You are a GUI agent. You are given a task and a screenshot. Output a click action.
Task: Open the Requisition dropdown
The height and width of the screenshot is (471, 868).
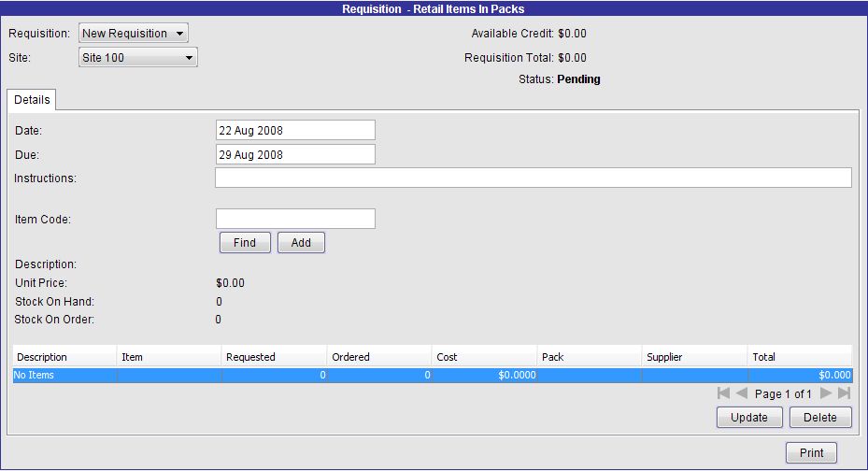click(134, 34)
